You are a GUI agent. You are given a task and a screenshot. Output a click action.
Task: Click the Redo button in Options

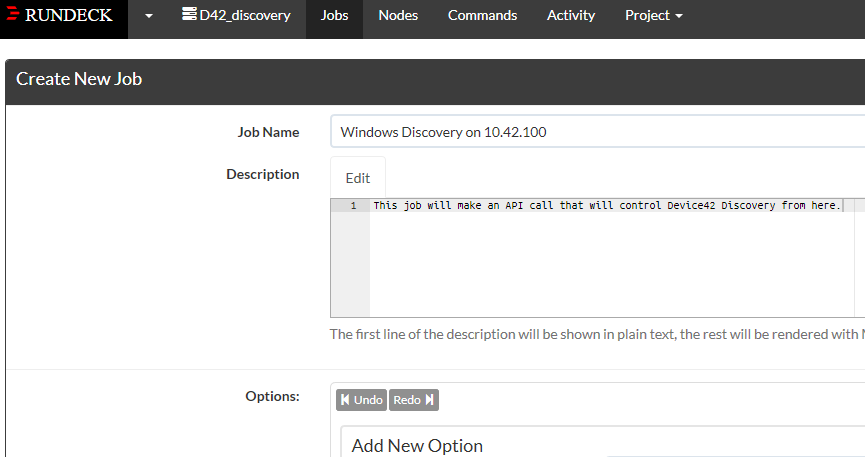pos(414,400)
